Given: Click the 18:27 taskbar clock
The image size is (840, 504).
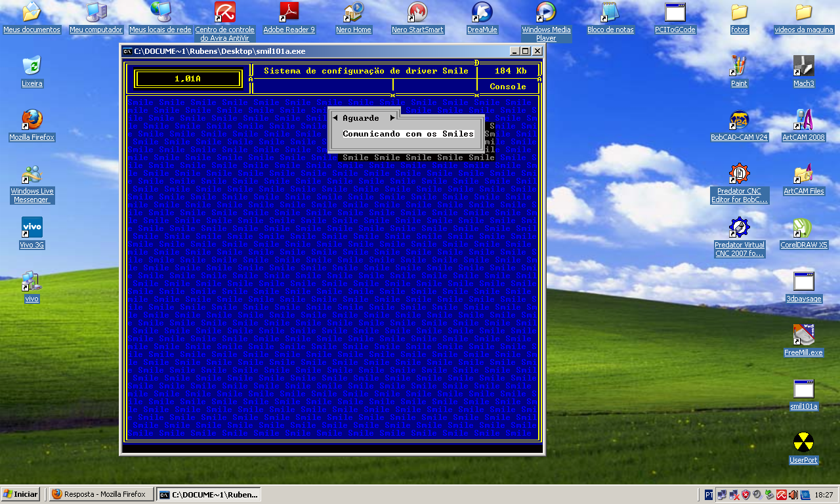Looking at the screenshot, I should 825,495.
